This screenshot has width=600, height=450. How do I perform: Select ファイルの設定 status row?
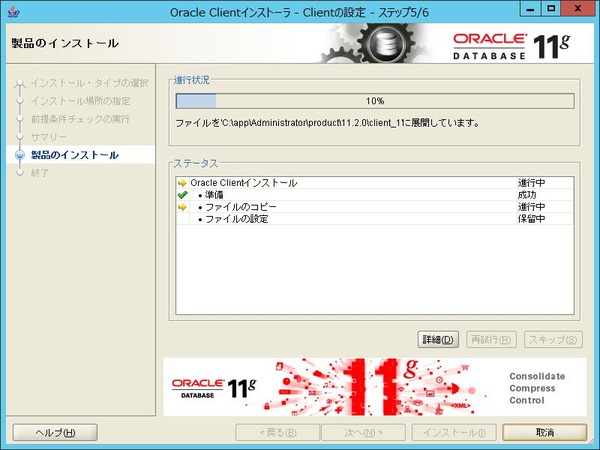[x=375, y=219]
